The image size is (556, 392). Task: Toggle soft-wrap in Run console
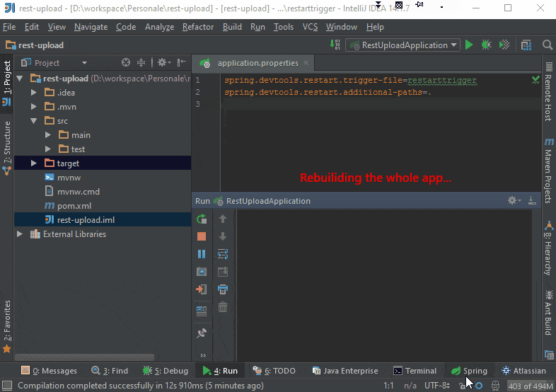pos(223,254)
